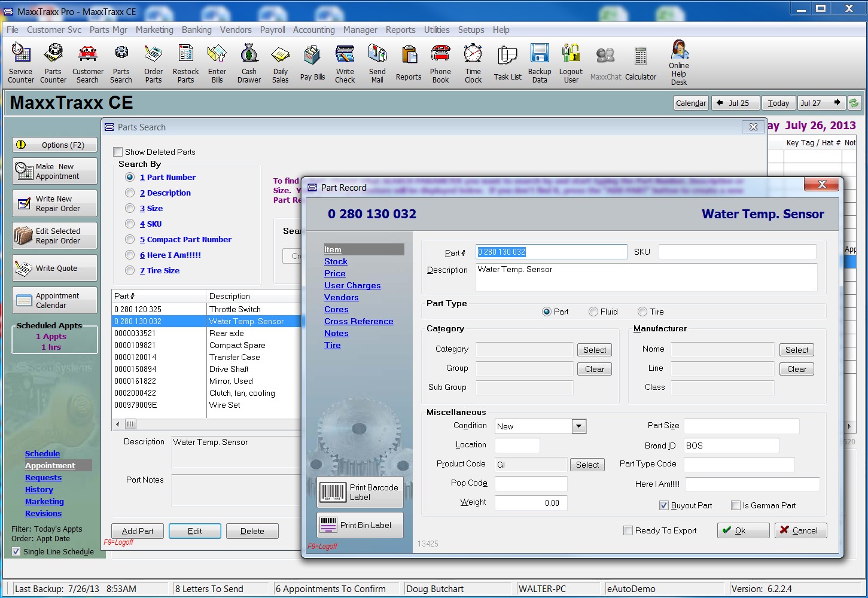Screen dimensions: 868x598
Task: Select part row 0000150894 Drive Shaft
Action: pos(206,369)
